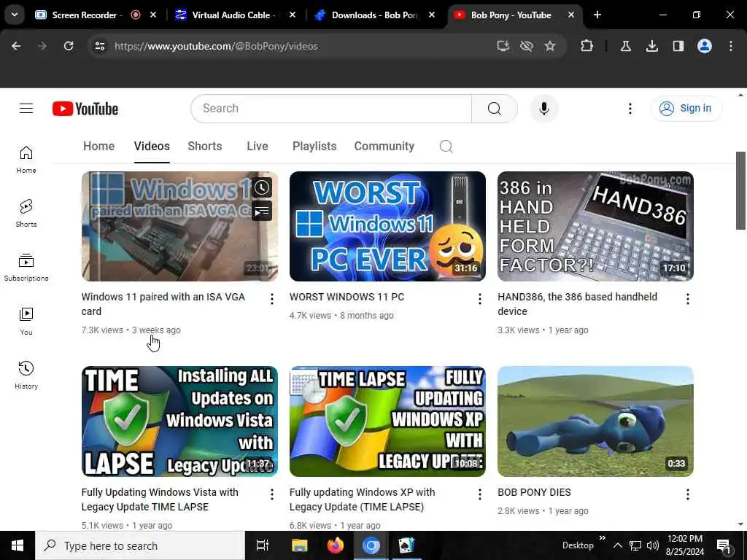Click the Sign in button
The width and height of the screenshot is (747, 560).
click(686, 109)
